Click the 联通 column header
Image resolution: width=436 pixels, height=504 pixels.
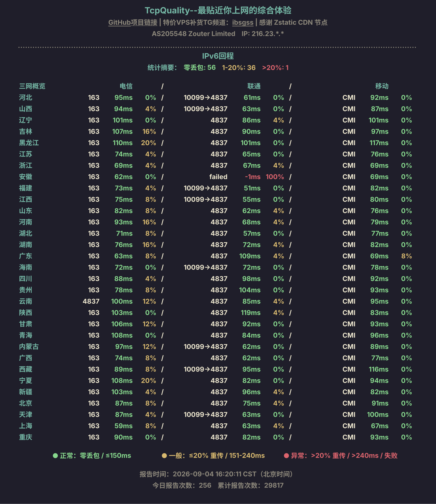(x=254, y=86)
